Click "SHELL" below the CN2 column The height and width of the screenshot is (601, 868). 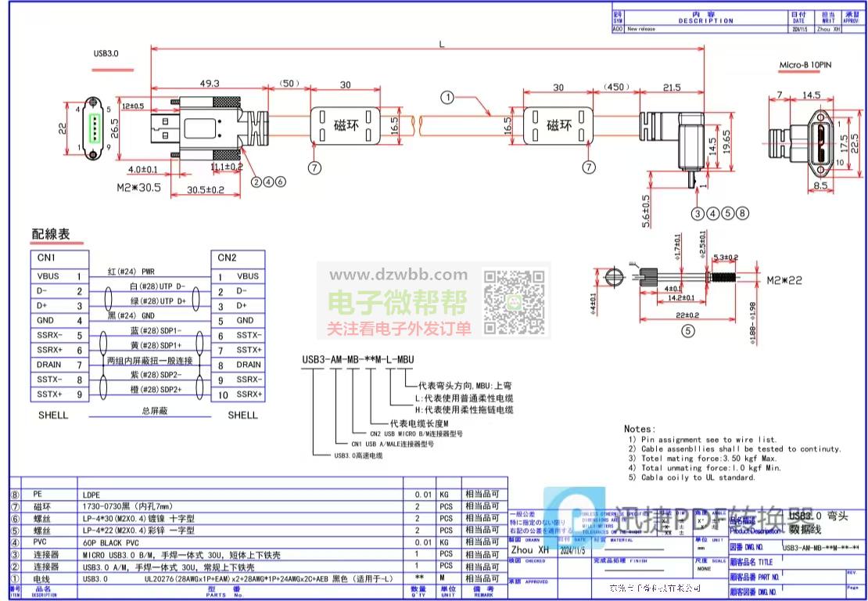(x=242, y=415)
